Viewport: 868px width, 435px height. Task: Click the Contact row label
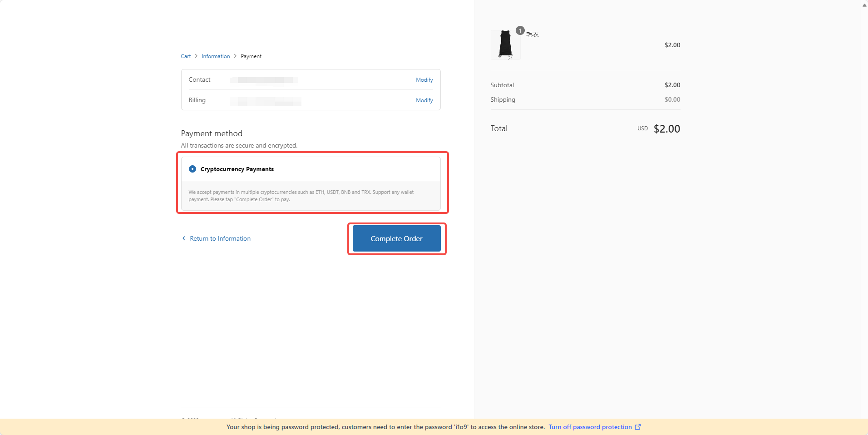coord(199,79)
